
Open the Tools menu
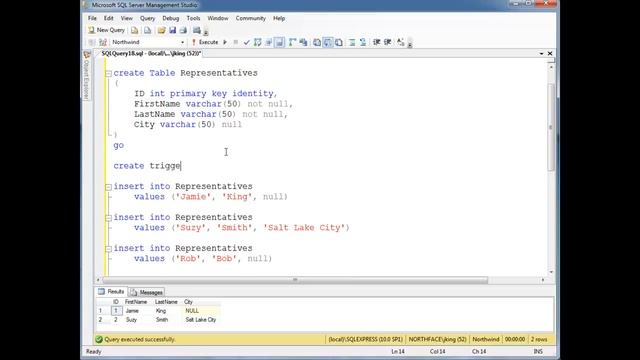[193, 18]
